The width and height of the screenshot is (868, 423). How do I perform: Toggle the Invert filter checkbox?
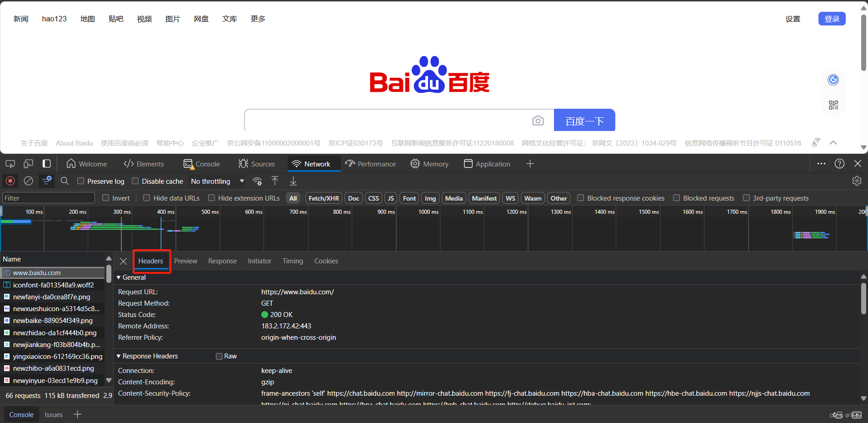(106, 198)
